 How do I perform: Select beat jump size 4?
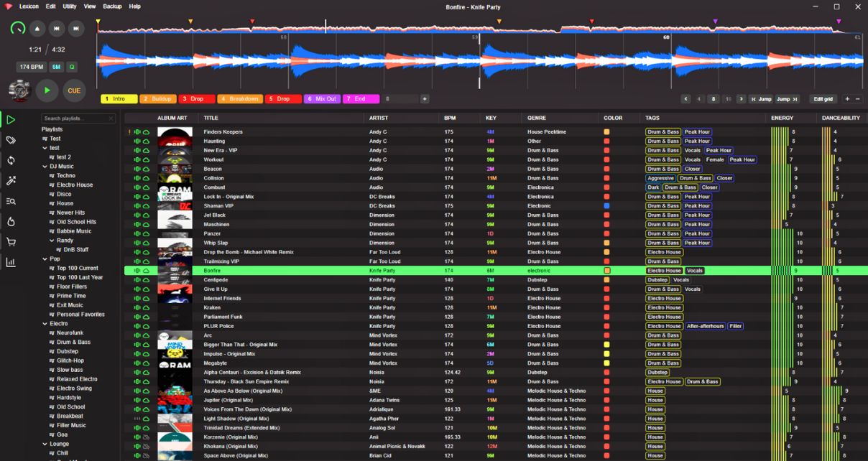coord(699,99)
